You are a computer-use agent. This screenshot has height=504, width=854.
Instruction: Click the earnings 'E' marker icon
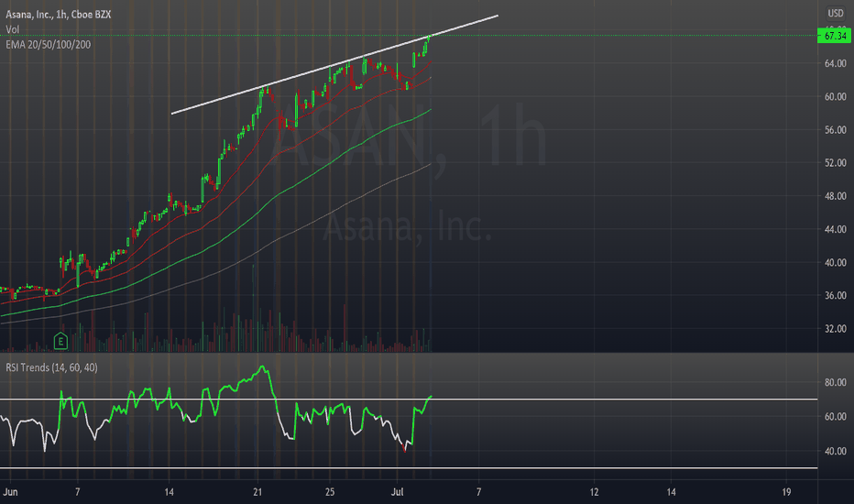tap(60, 342)
